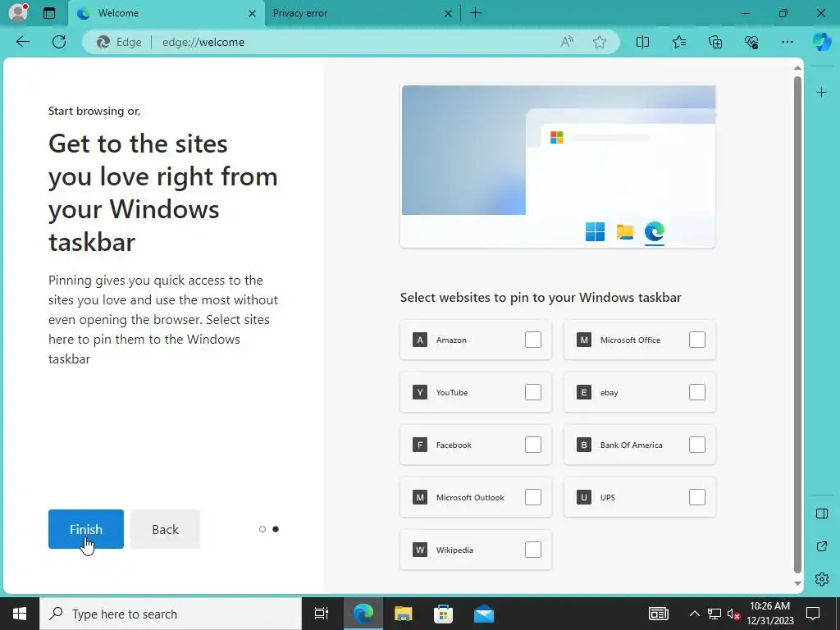Launch the Copilot sidebar icon
840x630 pixels.
(x=822, y=42)
